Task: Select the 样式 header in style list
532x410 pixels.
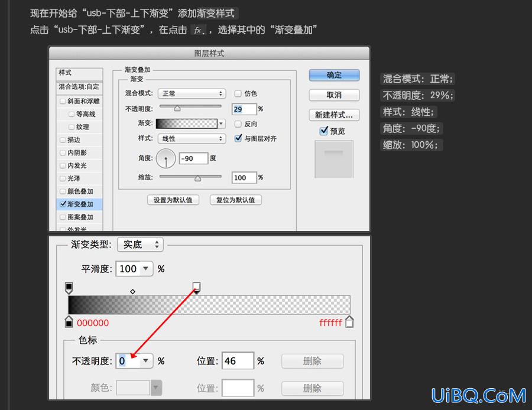Action: (x=79, y=73)
